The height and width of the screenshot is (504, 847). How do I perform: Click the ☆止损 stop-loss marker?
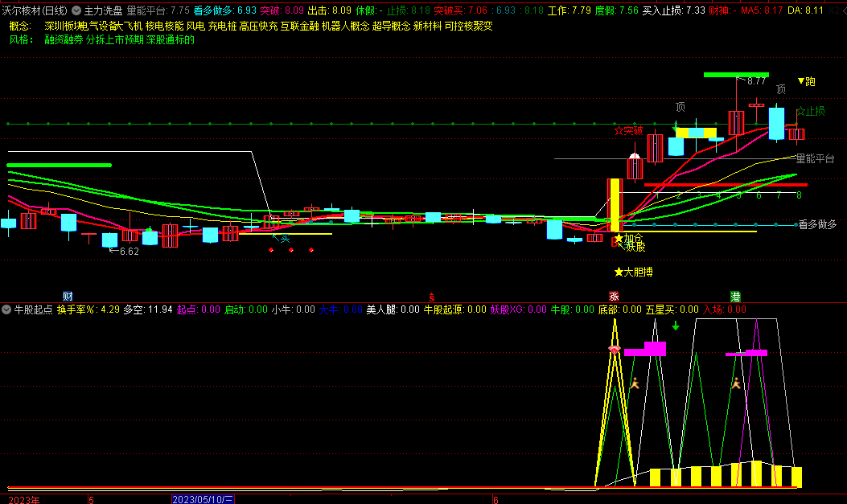pyautogui.click(x=811, y=111)
